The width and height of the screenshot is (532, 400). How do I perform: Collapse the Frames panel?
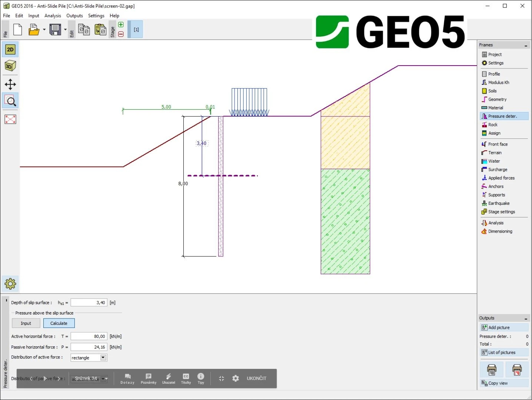point(526,46)
